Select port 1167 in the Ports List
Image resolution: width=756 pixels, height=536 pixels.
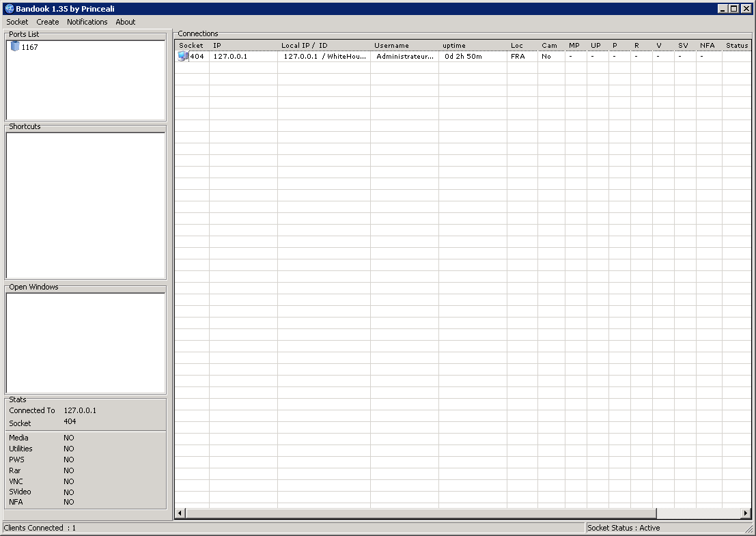29,47
